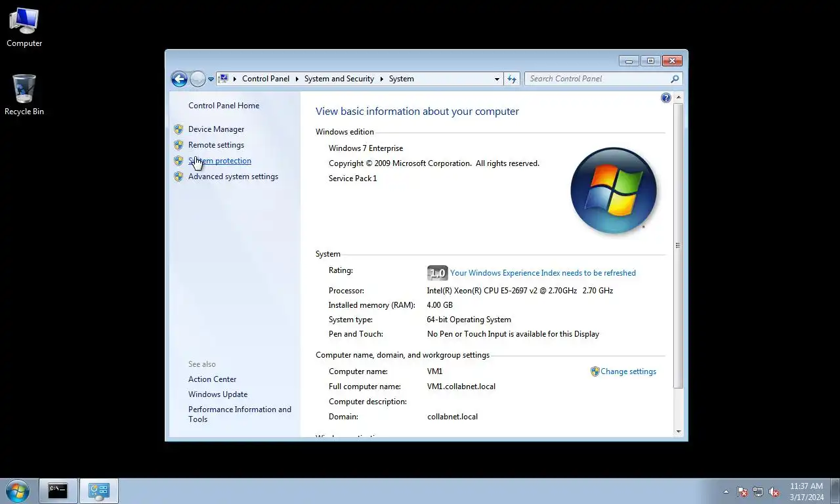Open the clock showing 11:37 AM
The image size is (840, 504).
tap(807, 492)
